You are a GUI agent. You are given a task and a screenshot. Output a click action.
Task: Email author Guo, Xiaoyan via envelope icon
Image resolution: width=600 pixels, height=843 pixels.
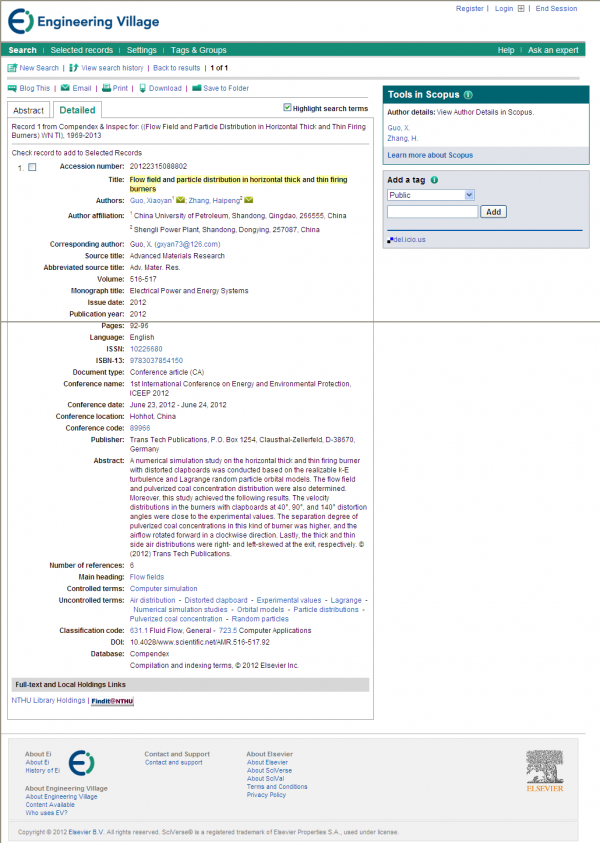pyautogui.click(x=180, y=201)
